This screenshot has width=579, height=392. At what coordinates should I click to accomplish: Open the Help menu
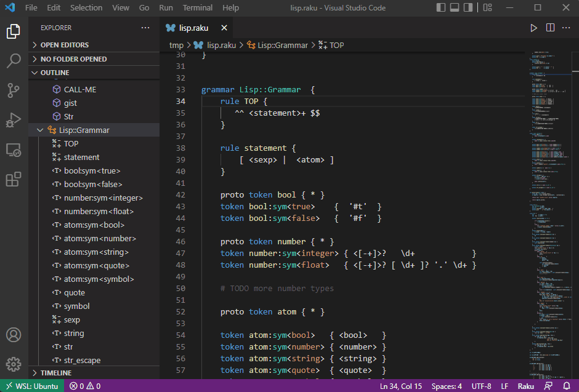pos(230,7)
